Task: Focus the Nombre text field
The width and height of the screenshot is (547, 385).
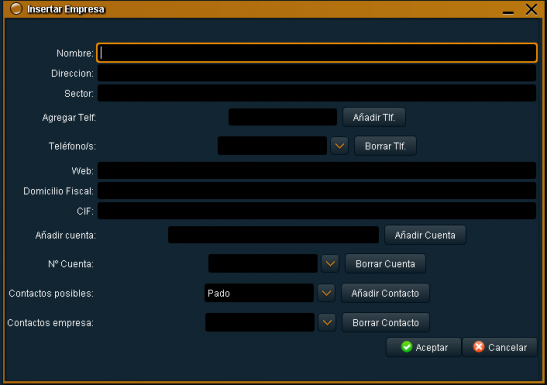Action: click(x=317, y=53)
